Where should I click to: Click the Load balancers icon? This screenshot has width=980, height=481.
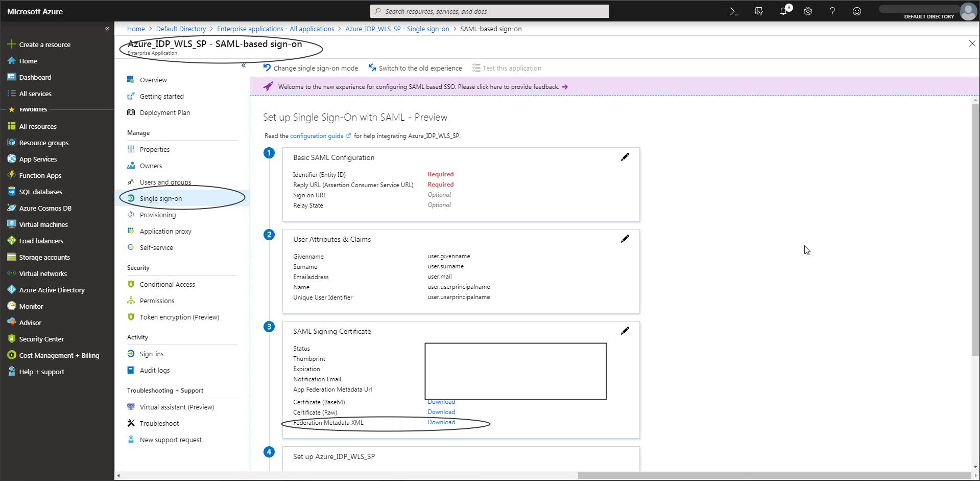[11, 241]
